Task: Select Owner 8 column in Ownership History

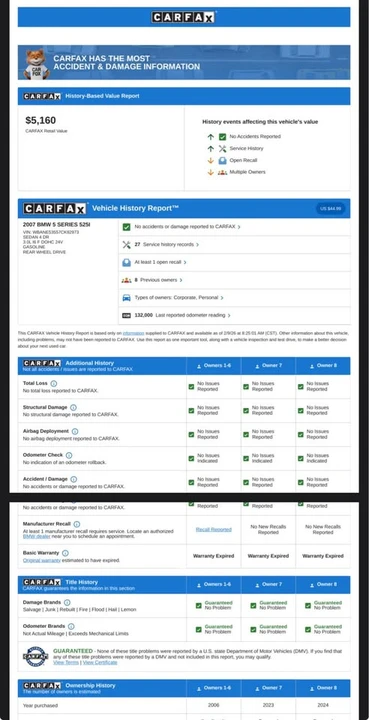Action: pyautogui.click(x=323, y=688)
